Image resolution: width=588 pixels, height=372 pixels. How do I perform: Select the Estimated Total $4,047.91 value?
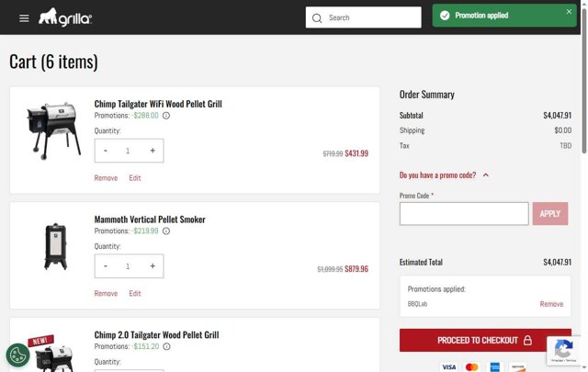pyautogui.click(x=558, y=262)
